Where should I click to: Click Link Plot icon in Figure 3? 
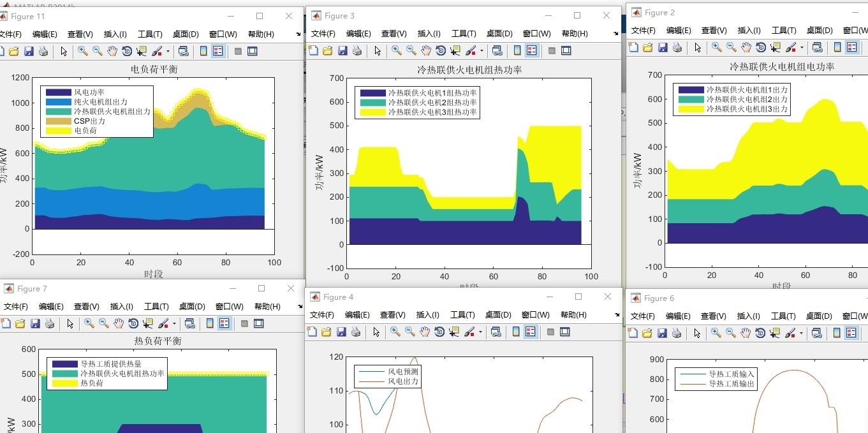point(497,50)
